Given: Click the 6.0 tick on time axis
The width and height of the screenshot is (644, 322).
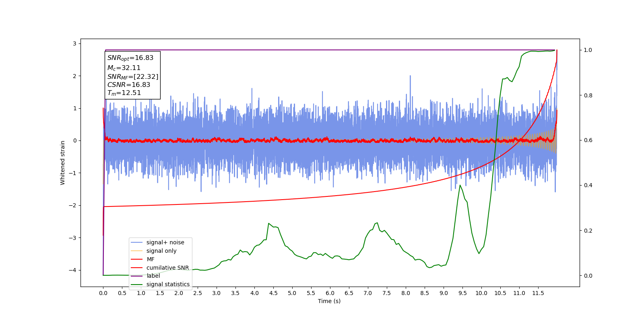Looking at the screenshot, I should coord(330,293).
